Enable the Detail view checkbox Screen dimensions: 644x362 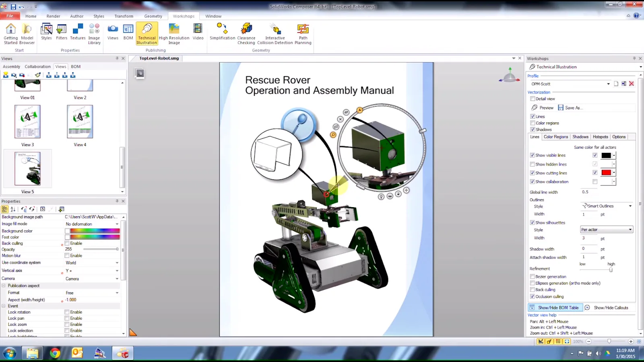click(533, 99)
